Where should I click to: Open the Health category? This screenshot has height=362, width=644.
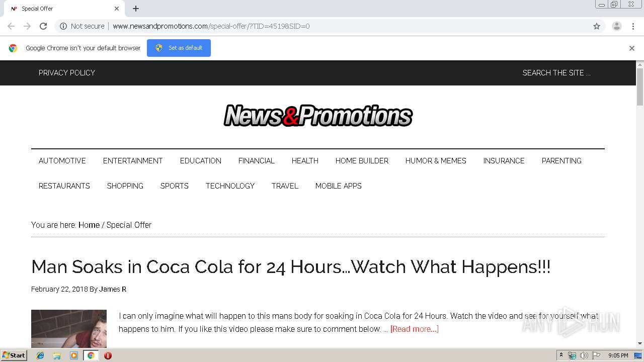[x=305, y=161]
